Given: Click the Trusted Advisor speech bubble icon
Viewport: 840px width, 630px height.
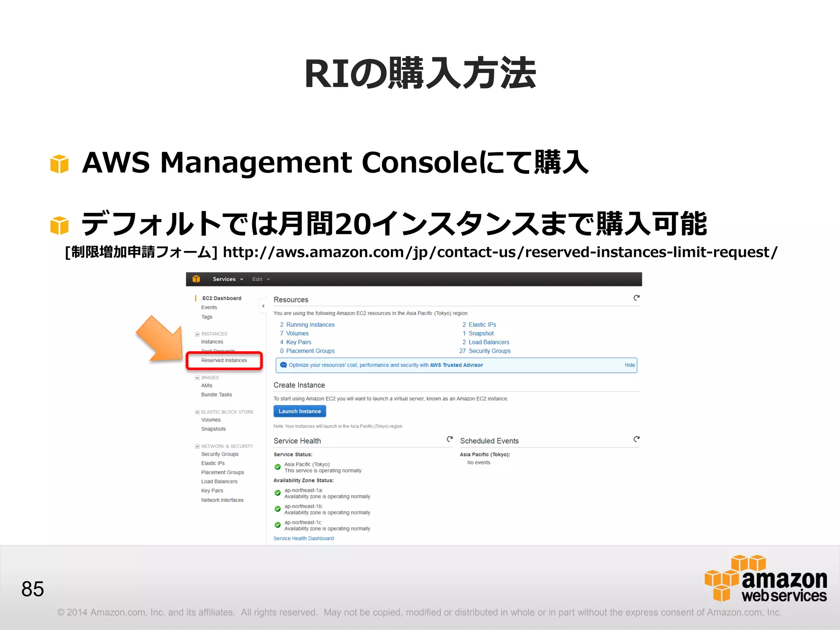Looking at the screenshot, I should point(283,365).
